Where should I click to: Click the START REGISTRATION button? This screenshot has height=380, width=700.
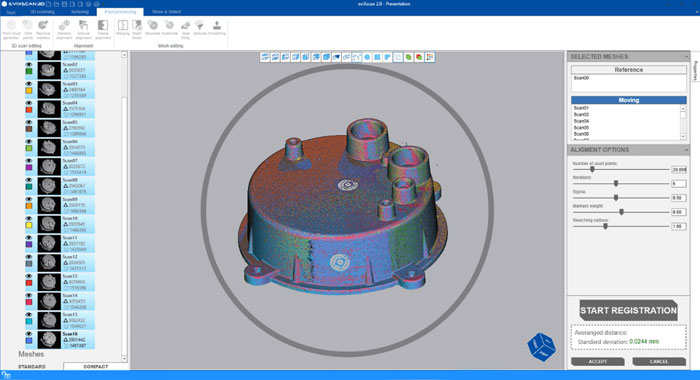coord(628,310)
